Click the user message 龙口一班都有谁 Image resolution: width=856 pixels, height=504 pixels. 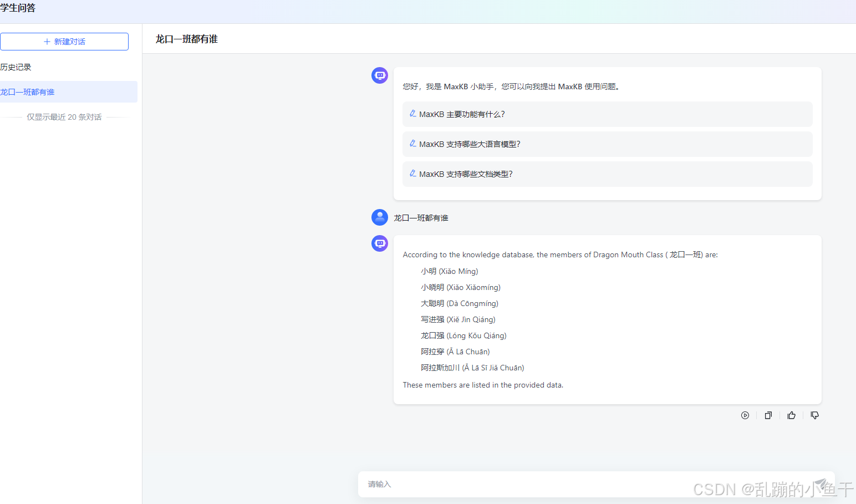(x=421, y=218)
